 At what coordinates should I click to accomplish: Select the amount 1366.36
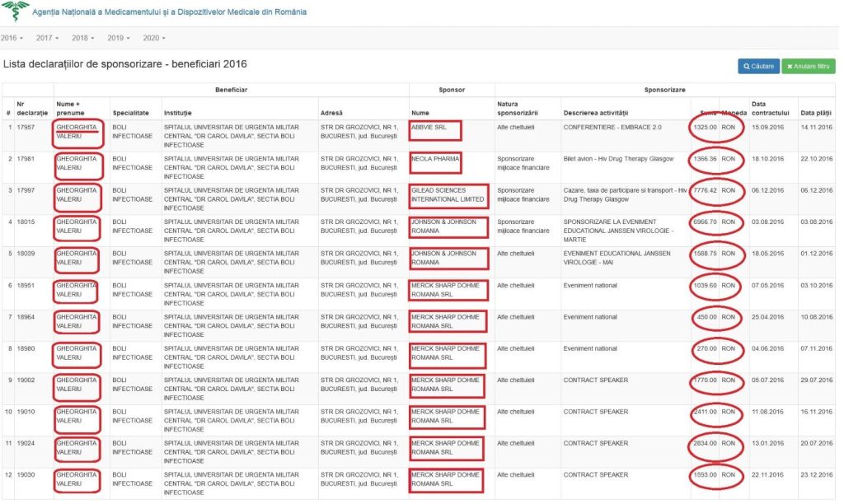click(706, 159)
